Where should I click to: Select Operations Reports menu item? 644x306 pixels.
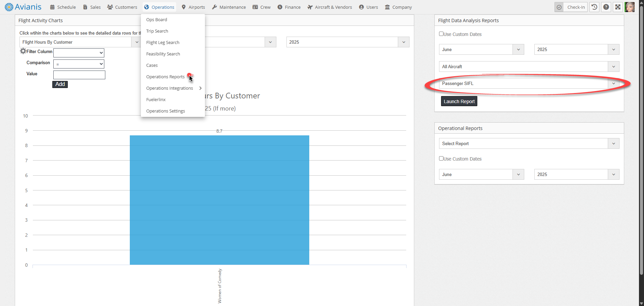173,77
